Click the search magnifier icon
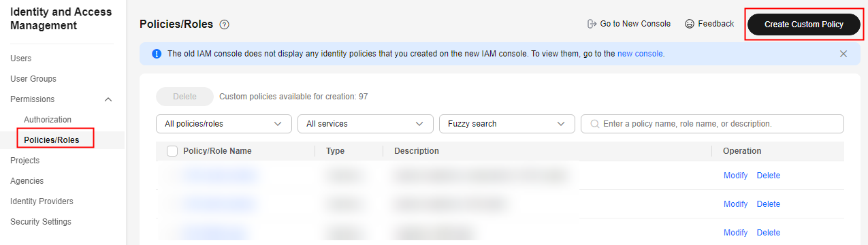 click(595, 124)
